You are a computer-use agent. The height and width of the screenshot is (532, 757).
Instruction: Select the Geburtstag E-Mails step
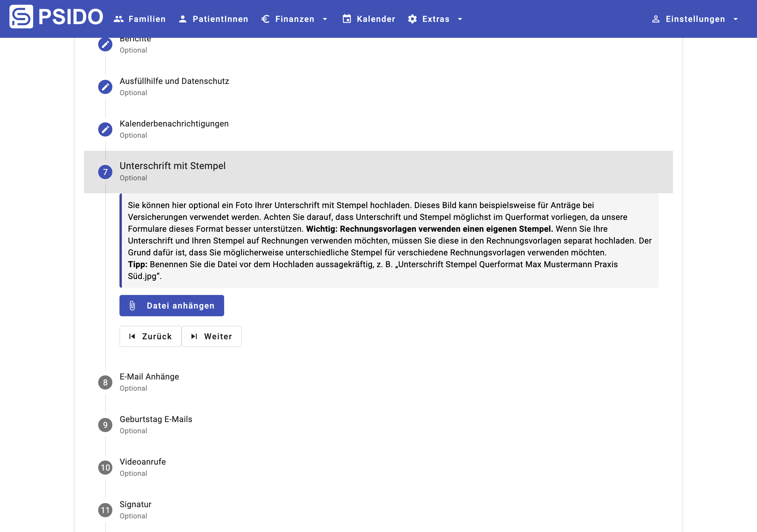tap(156, 419)
